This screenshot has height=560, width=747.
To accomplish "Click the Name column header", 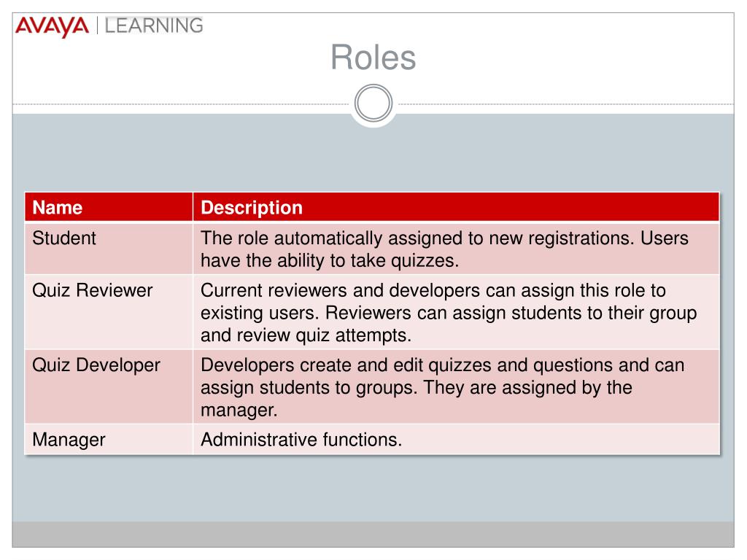I will 109,207.
